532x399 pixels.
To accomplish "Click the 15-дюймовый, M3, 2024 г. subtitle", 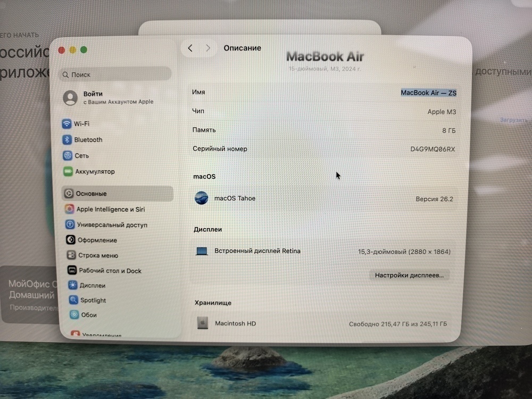I will [325, 69].
